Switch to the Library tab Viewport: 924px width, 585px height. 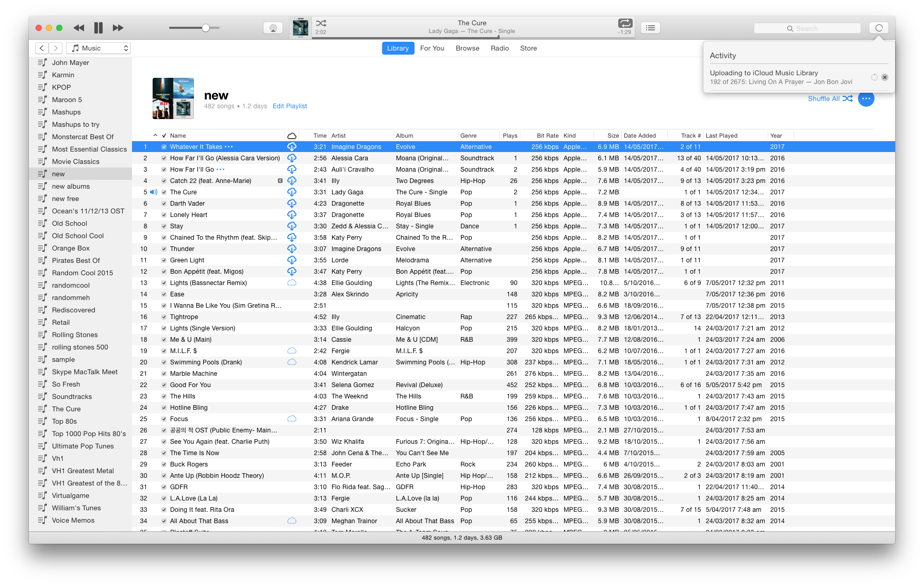(x=398, y=48)
